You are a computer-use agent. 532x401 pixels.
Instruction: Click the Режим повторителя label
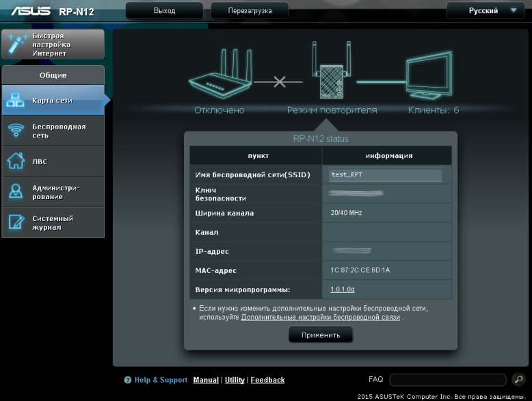pos(332,110)
